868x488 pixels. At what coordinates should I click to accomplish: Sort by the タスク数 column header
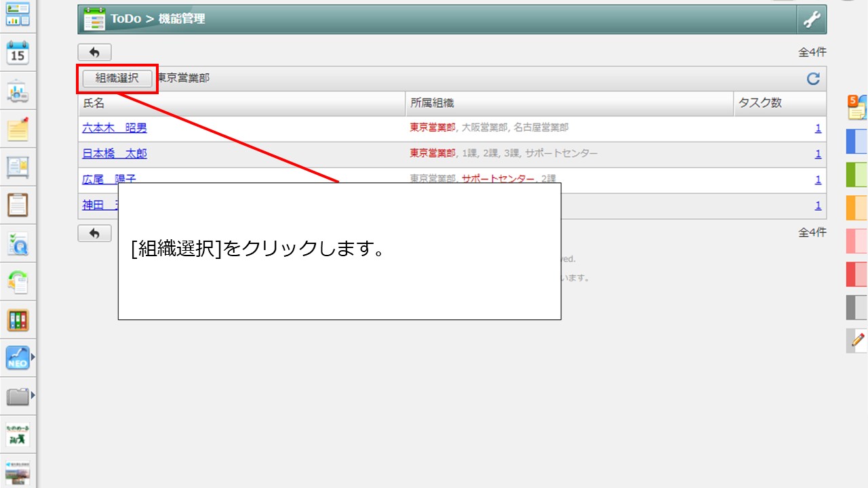[780, 103]
